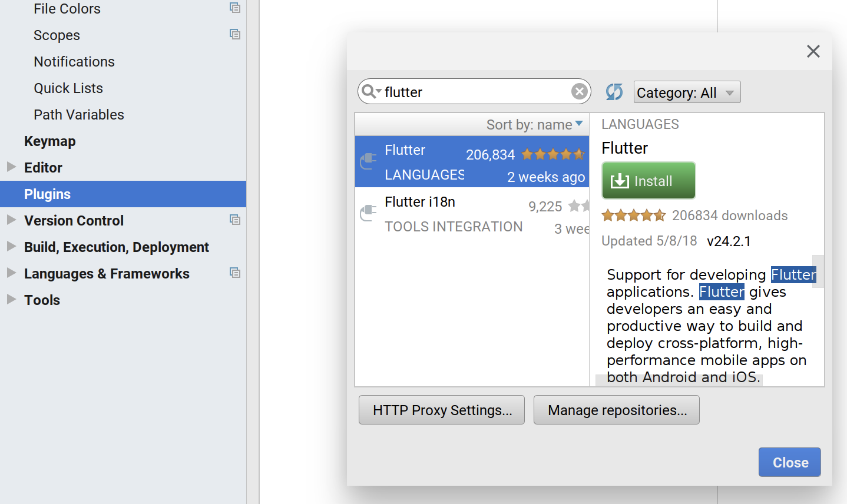
Task: Open the Sort by name dropdown
Action: pos(534,124)
